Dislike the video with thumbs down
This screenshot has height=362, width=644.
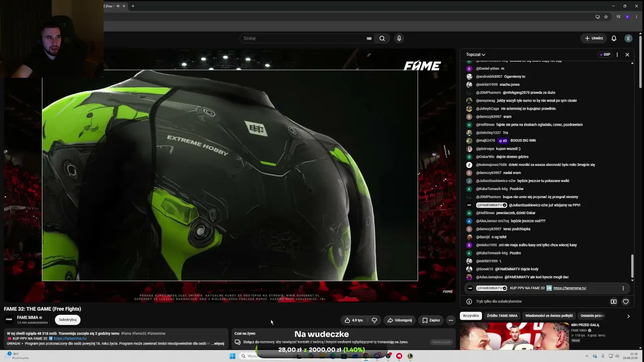pos(374,320)
